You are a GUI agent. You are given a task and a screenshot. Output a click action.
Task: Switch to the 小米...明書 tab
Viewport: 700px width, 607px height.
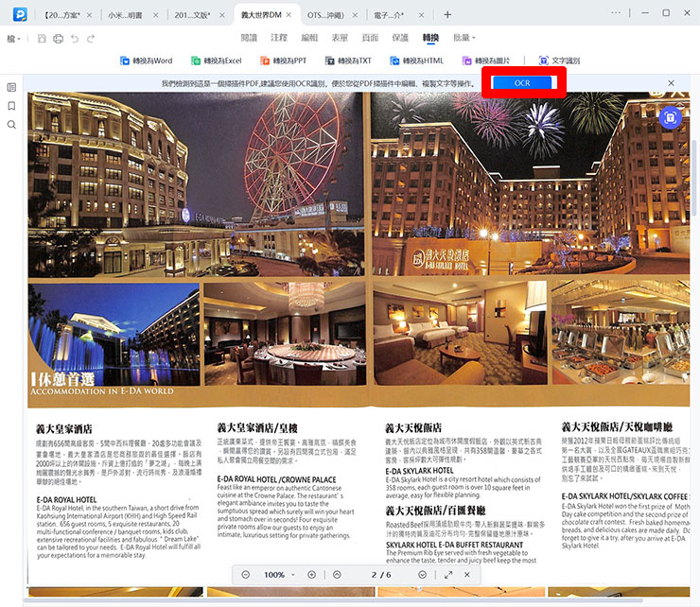click(125, 15)
